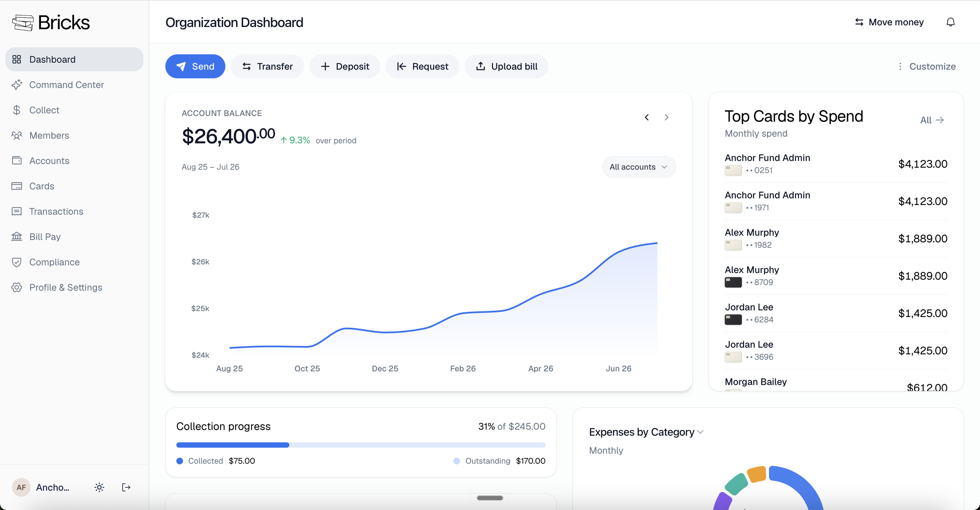Click the card thumbnail ending 1982
The height and width of the screenshot is (510, 980).
coord(733,245)
